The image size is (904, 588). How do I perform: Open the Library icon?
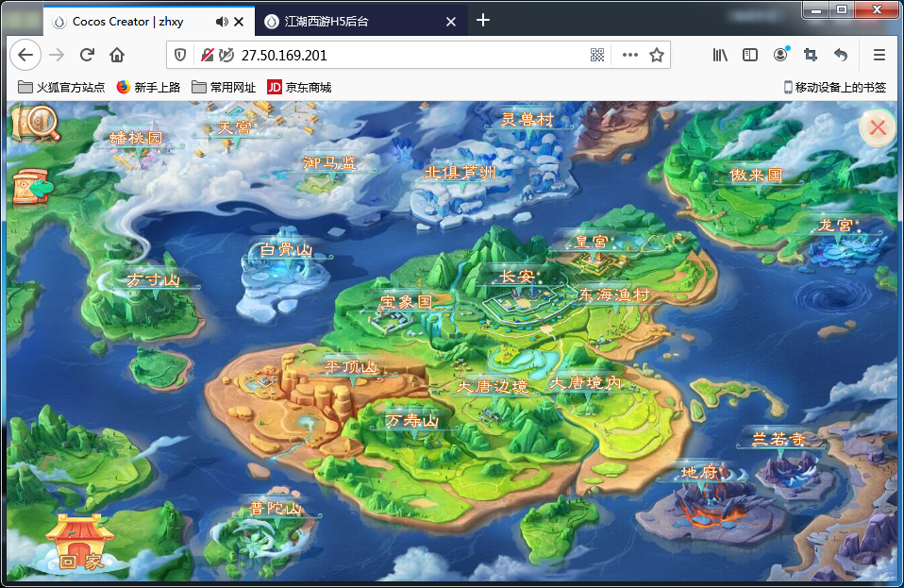[720, 55]
